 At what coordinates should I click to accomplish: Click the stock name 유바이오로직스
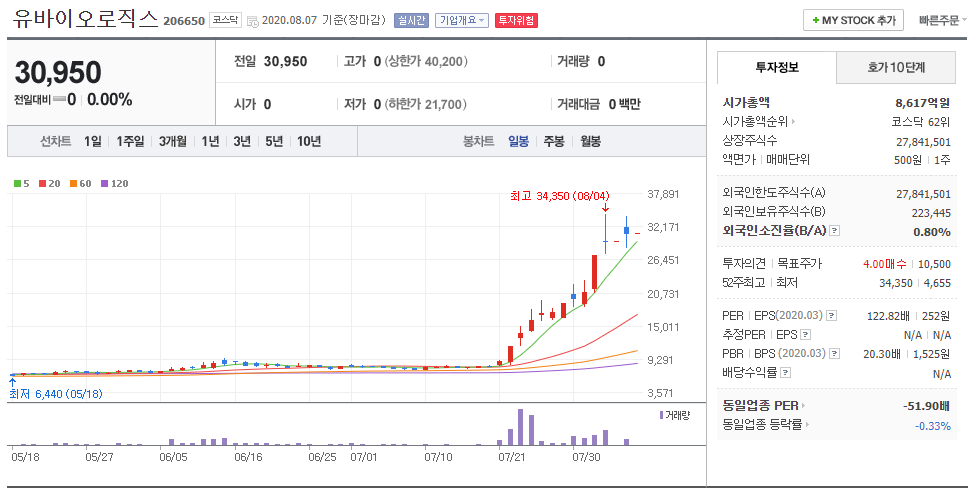(x=86, y=19)
